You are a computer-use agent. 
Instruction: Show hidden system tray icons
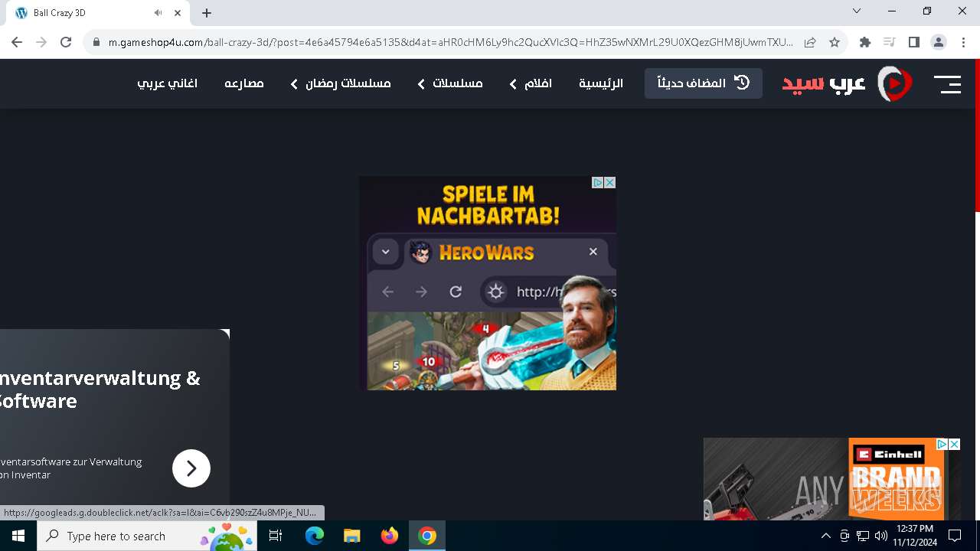[x=825, y=536]
